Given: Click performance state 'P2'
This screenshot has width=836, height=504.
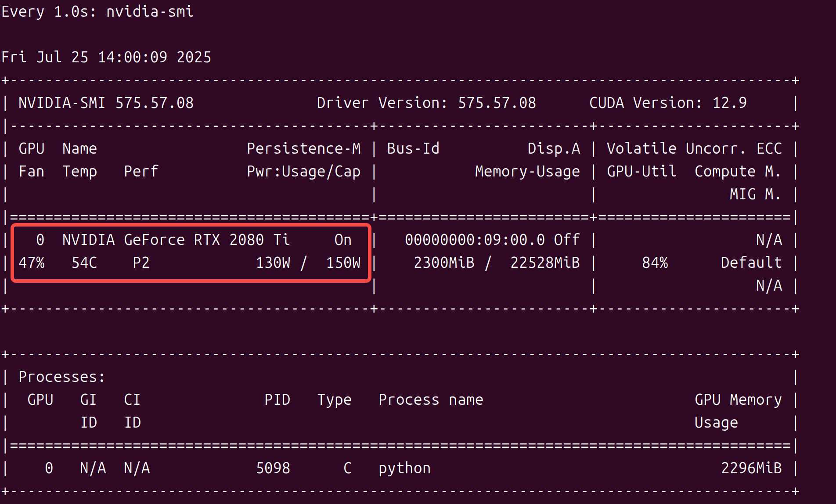Looking at the screenshot, I should [141, 263].
